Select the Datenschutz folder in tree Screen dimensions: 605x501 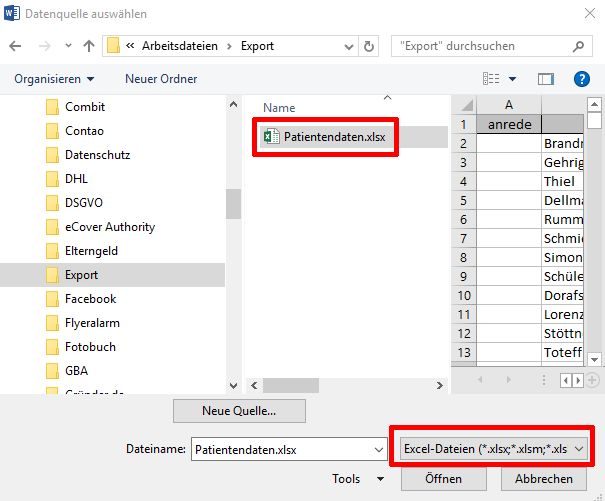(97, 155)
